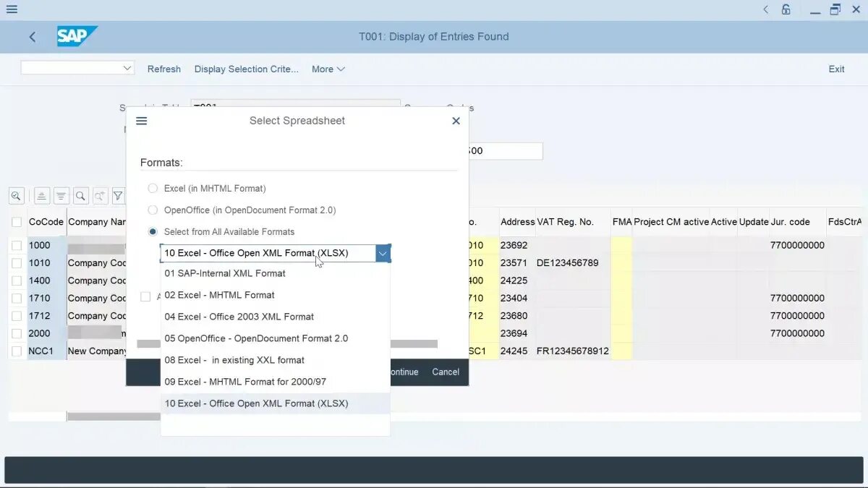Click the input field showing 500
Viewport: 868px width, 488px height.
click(x=505, y=151)
